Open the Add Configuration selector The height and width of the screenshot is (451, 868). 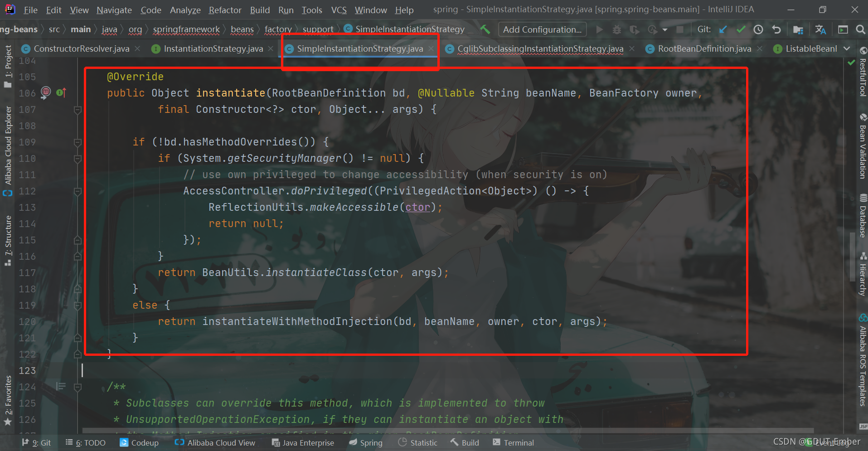(542, 29)
